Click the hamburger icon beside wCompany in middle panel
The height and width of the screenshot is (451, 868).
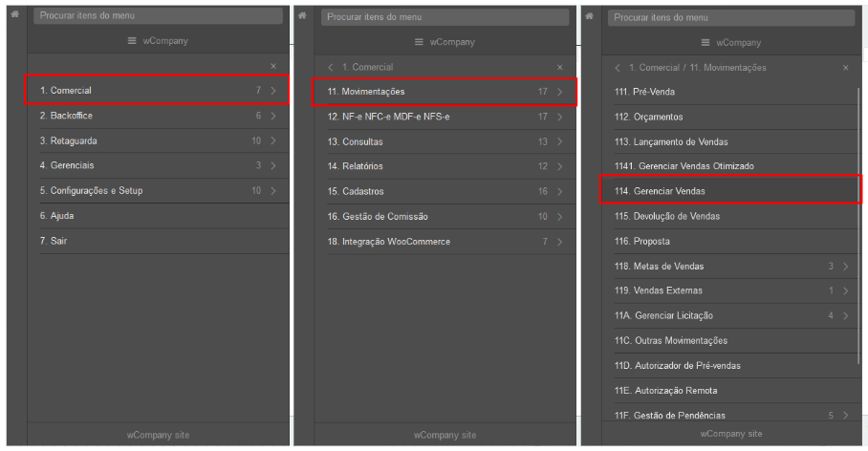coord(419,42)
